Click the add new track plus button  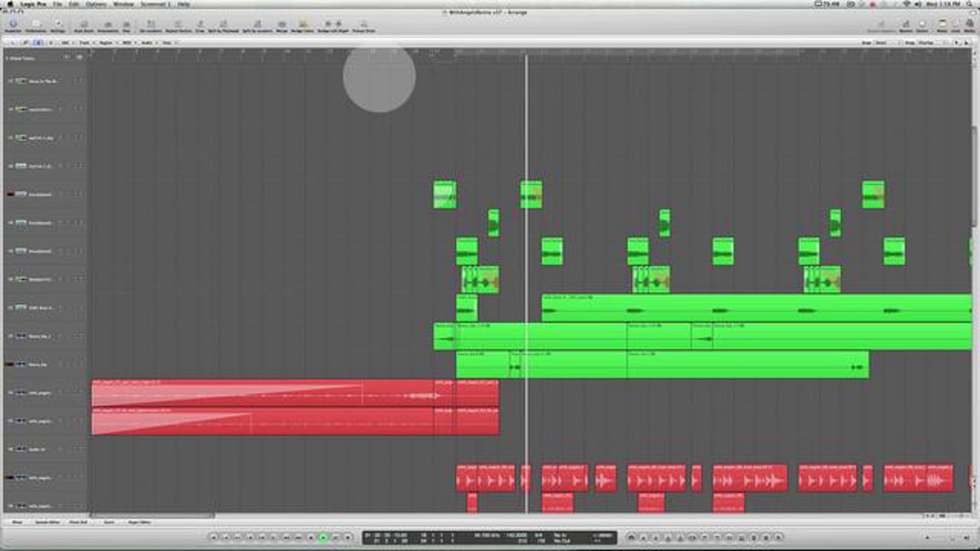[x=67, y=58]
